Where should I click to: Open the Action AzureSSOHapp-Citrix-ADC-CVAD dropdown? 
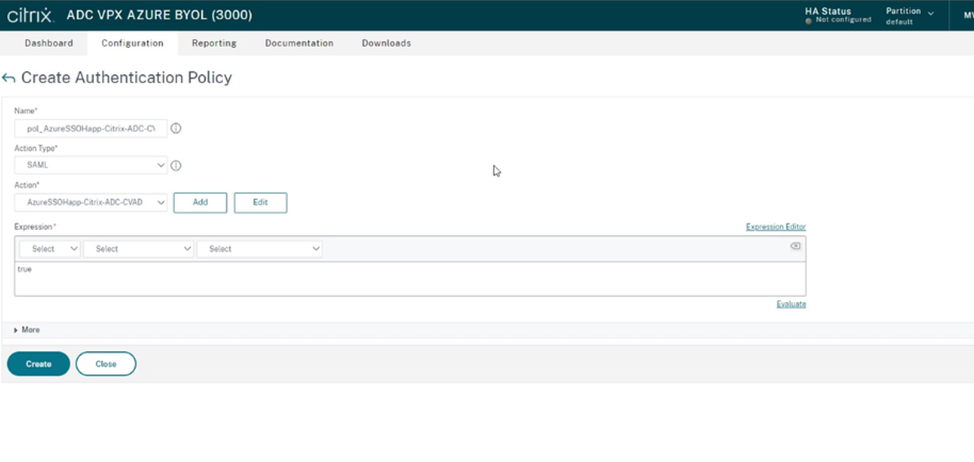coord(91,202)
